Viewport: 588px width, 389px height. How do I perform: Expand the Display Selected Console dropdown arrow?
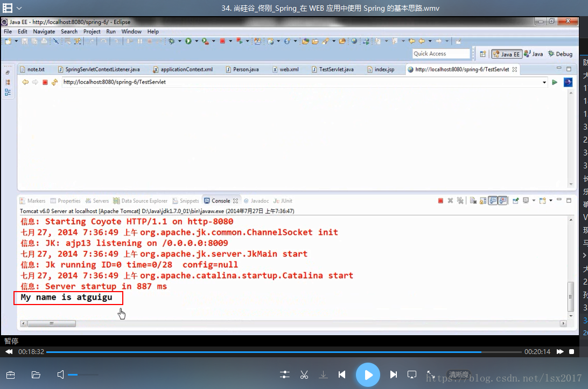(x=534, y=201)
